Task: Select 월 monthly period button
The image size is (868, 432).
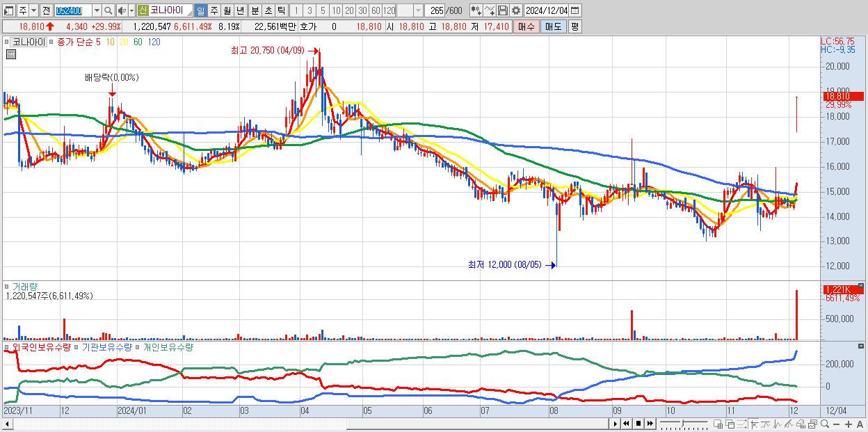Action: tap(227, 10)
